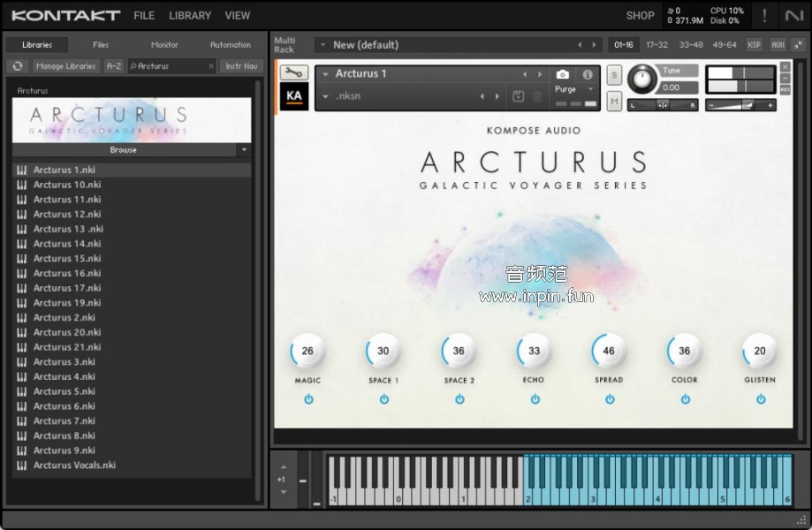Screen dimensions: 812x530
Task: Solo the Arcturus 1 instrument
Action: pos(615,75)
